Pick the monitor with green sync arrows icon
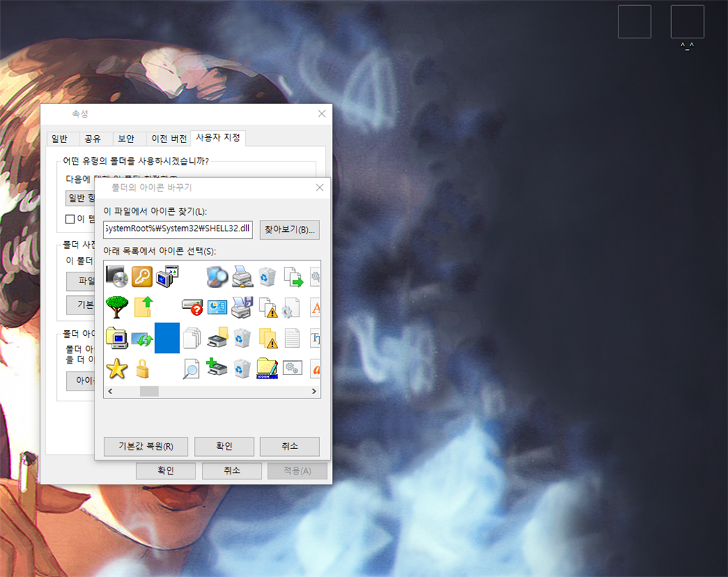 [x=142, y=339]
